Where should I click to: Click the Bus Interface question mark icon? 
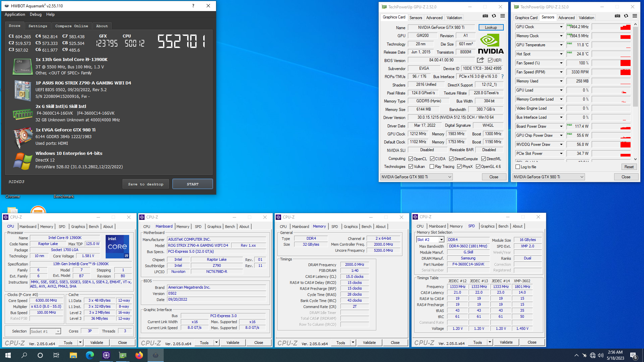click(502, 76)
